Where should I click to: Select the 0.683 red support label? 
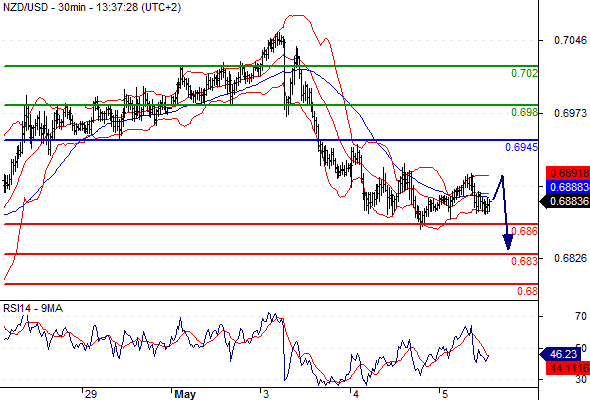click(x=524, y=261)
